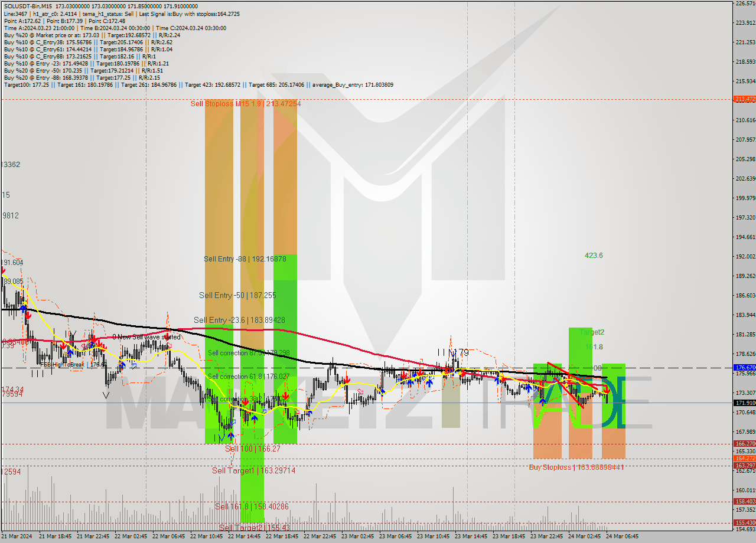The image size is (756, 543).
Task: Click the 'Sell correction 61.8 | 176.027' label
Action: coord(249,377)
